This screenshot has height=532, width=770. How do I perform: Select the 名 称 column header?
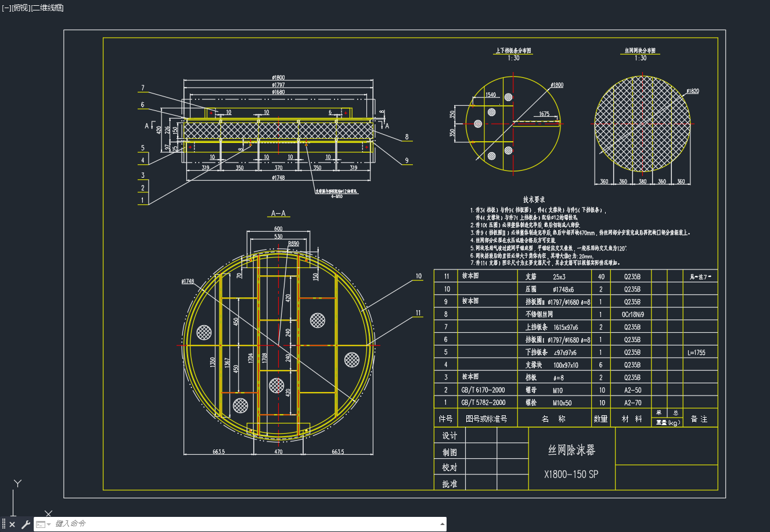554,419
